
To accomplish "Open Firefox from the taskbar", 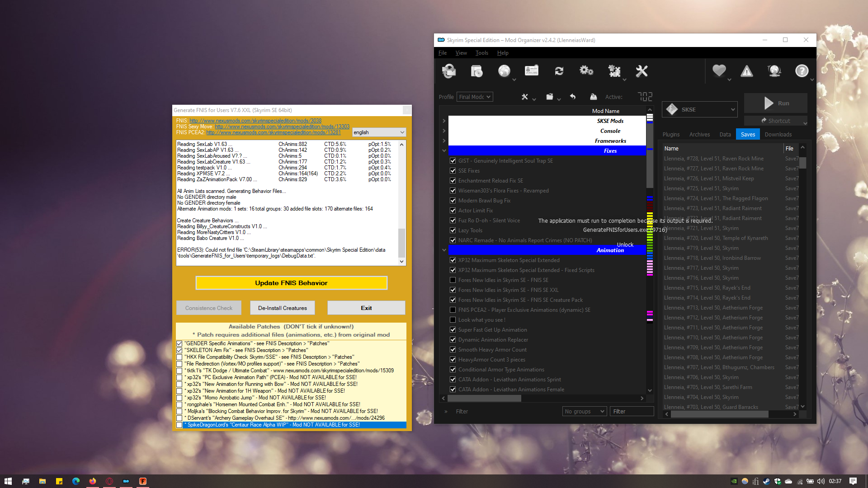I will [93, 481].
